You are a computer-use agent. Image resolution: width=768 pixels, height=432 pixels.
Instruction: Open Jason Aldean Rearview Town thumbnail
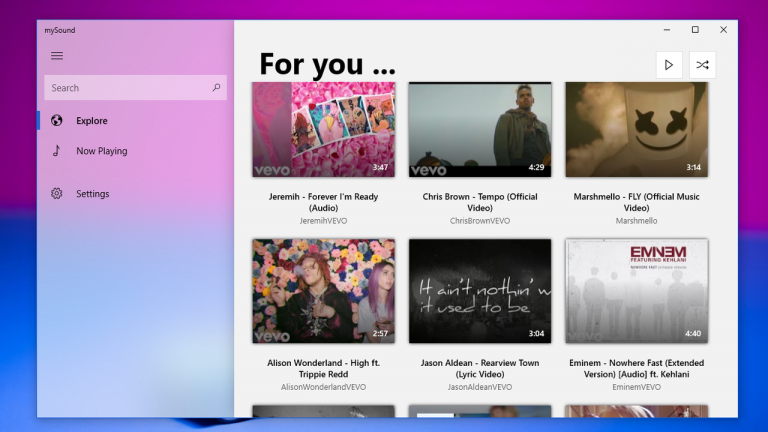coord(480,291)
